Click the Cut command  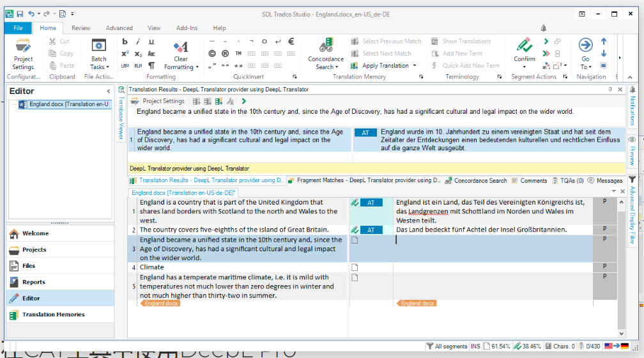59,41
